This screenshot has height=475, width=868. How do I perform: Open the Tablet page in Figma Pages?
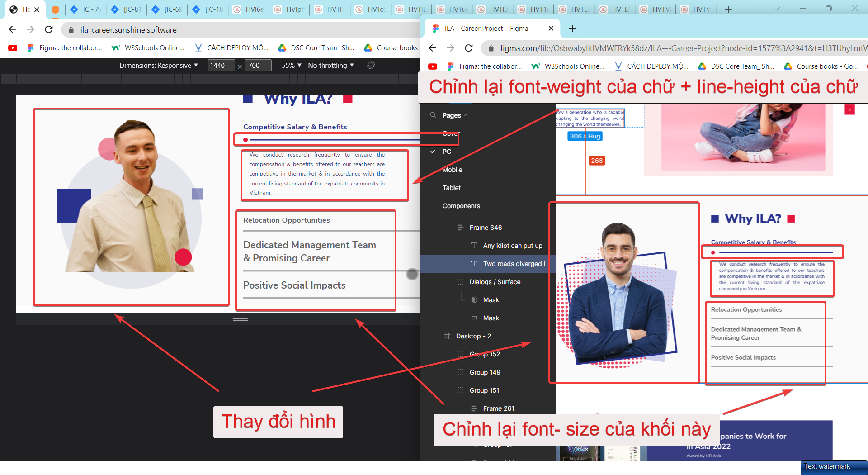click(x=452, y=188)
